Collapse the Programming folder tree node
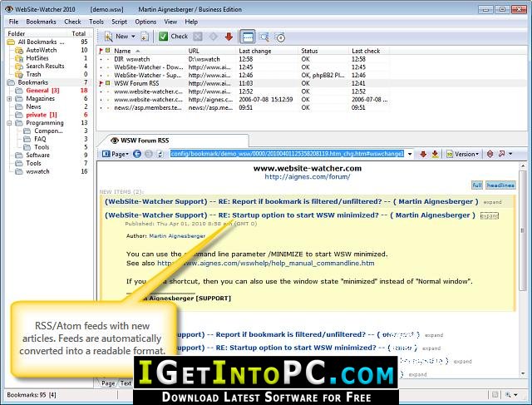Screen dimensions: 532x405 pos(9,123)
